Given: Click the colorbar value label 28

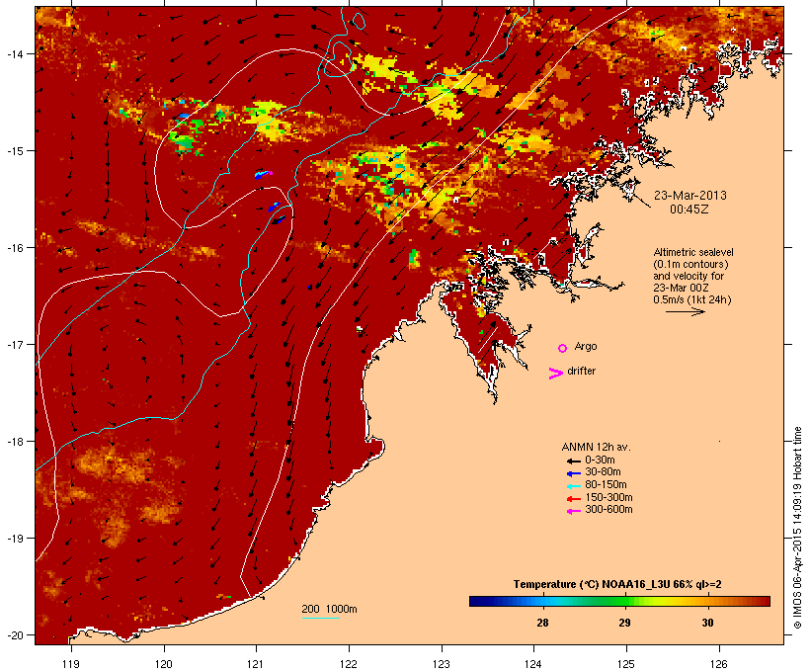Looking at the screenshot, I should pyautogui.click(x=542, y=623).
